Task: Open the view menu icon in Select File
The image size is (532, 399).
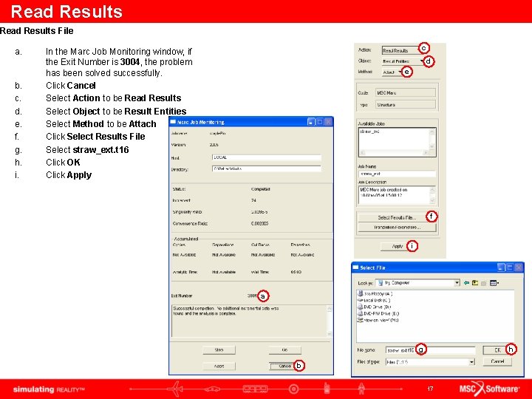Action: 494,283
